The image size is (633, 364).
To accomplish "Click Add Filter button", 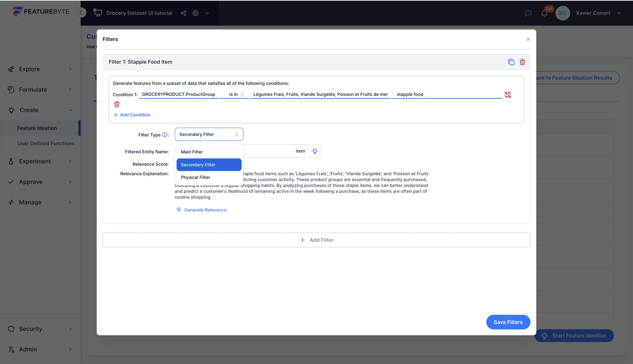I will click(x=316, y=240).
